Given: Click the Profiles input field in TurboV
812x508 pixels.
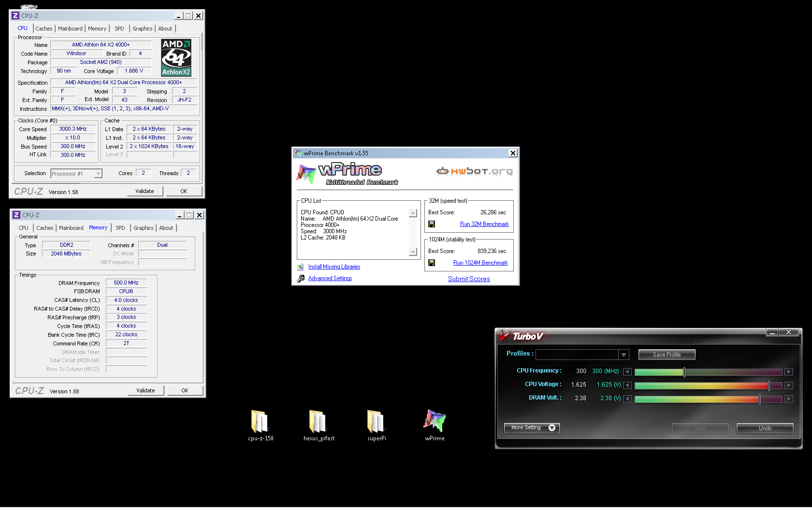Looking at the screenshot, I should [577, 355].
